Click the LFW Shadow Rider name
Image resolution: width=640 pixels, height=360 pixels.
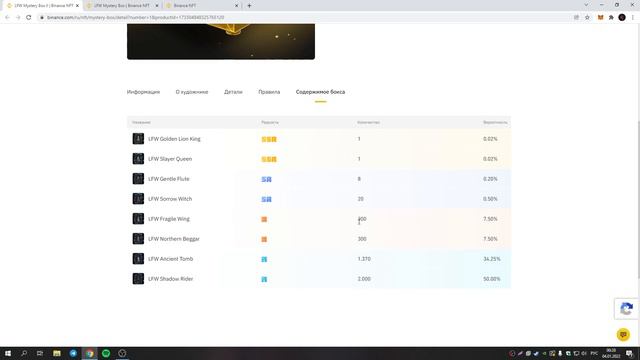171,279
